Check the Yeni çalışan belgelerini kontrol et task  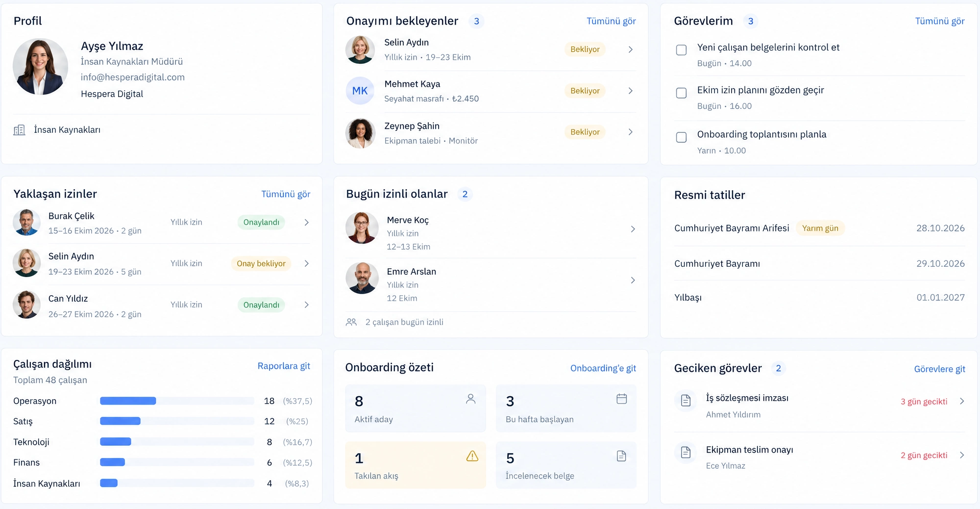(681, 50)
